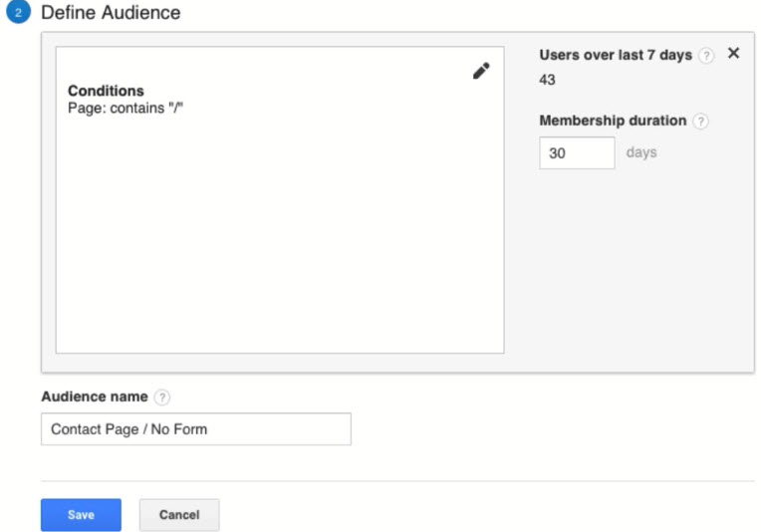The width and height of the screenshot is (761, 532).
Task: Click the pencil icon to edit conditions
Action: (x=481, y=71)
